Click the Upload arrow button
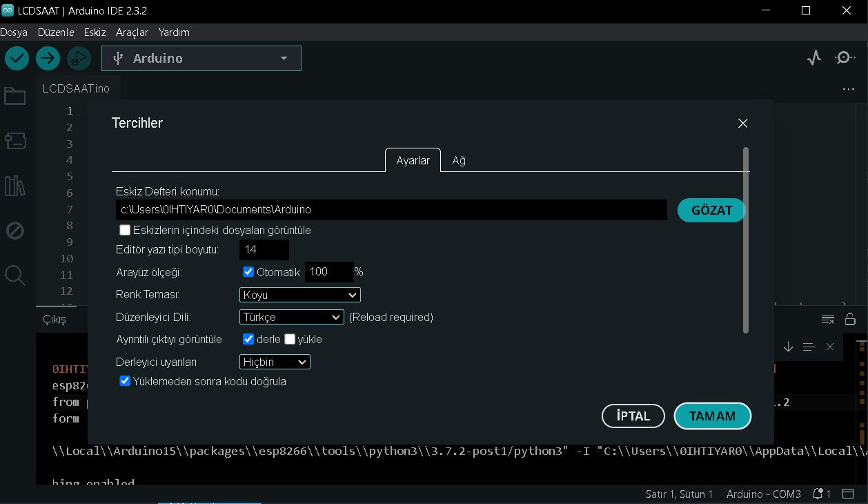This screenshot has height=504, width=868. pos(48,58)
